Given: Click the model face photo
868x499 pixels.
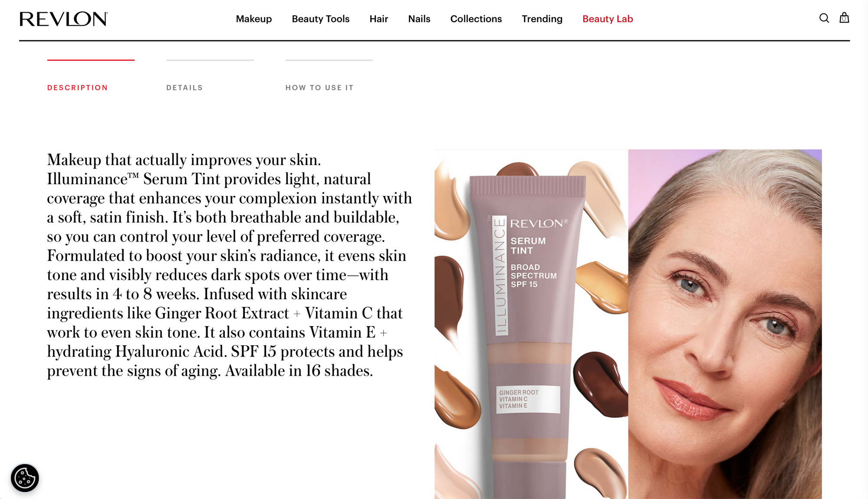Looking at the screenshot, I should tap(725, 324).
